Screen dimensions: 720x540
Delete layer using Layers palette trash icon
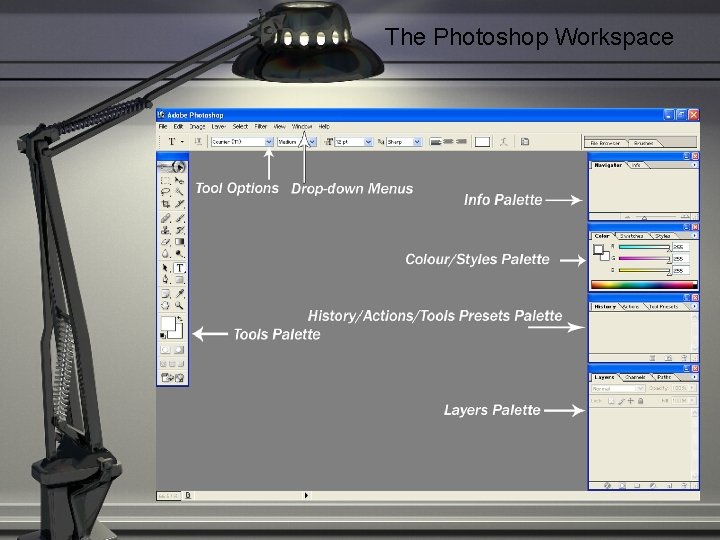(684, 485)
